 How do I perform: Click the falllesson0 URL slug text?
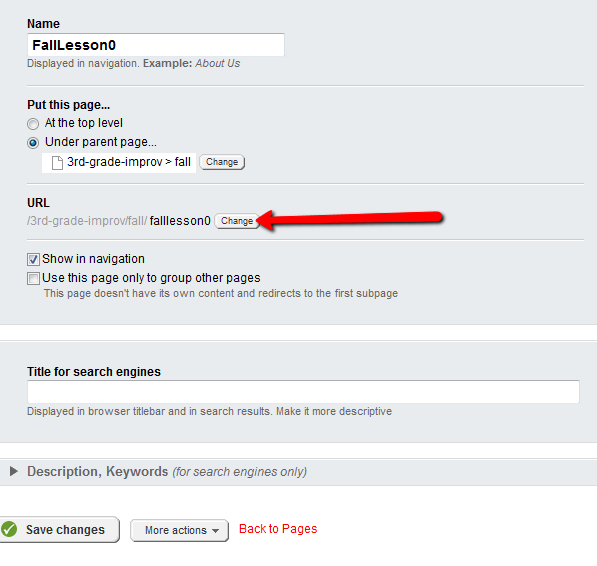[180, 221]
